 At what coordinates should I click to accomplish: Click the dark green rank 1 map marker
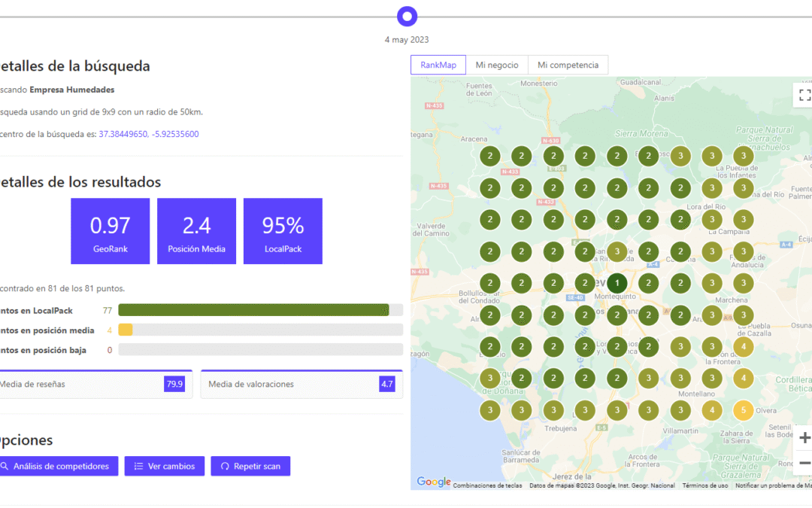617,283
